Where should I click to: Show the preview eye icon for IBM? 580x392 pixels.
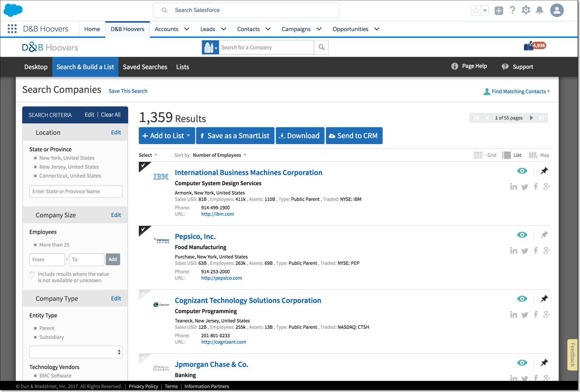[x=522, y=170]
